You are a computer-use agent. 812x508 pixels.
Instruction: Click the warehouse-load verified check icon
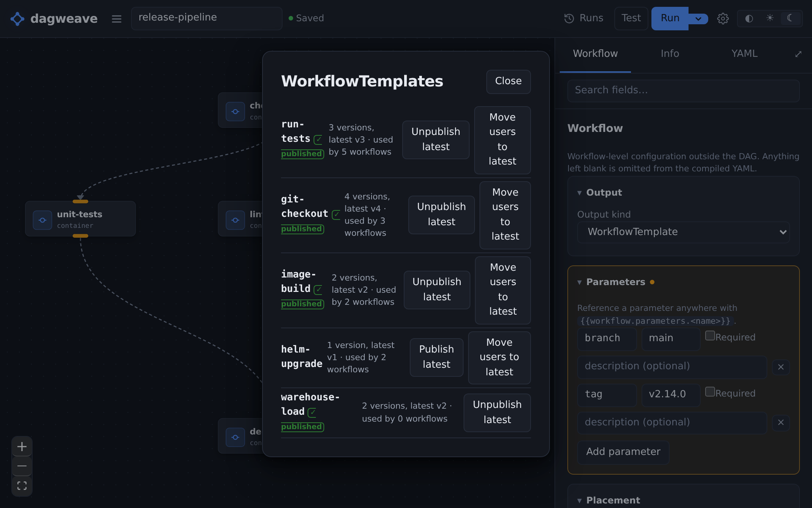(312, 412)
